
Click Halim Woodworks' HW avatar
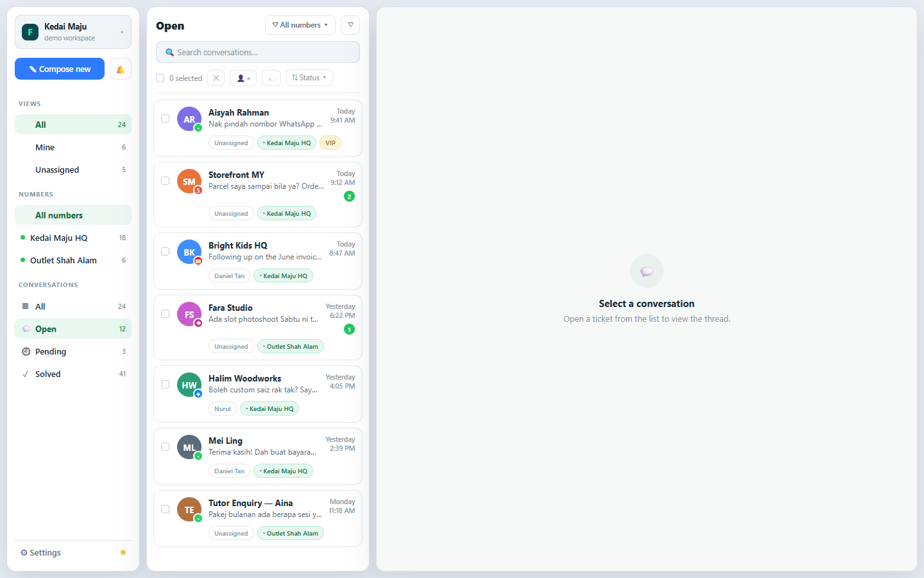pos(189,385)
